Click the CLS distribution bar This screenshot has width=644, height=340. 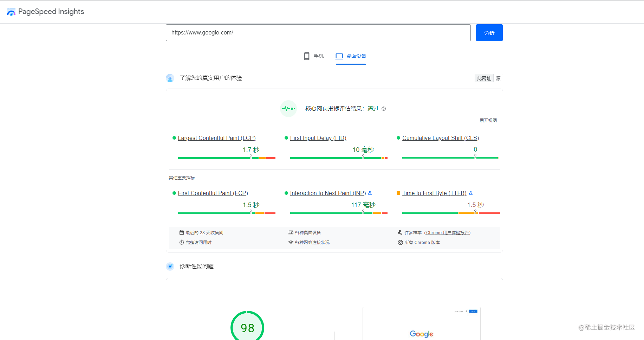[450, 158]
